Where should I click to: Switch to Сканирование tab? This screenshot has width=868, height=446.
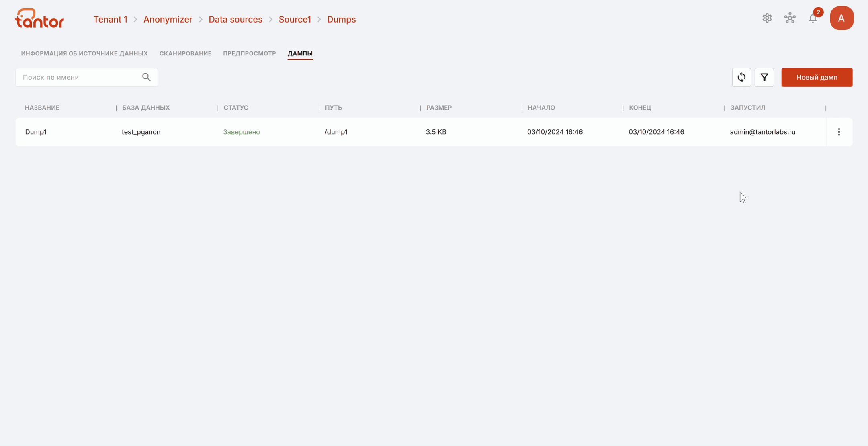click(x=185, y=53)
